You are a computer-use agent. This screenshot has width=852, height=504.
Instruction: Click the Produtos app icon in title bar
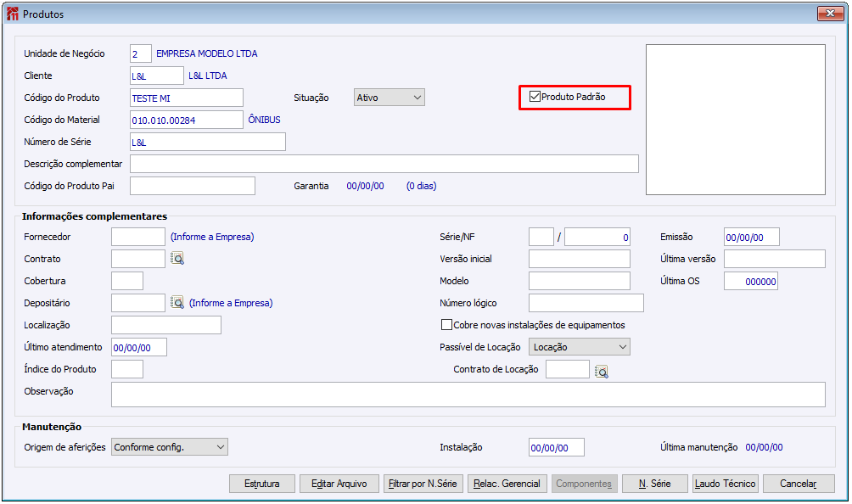(13, 14)
